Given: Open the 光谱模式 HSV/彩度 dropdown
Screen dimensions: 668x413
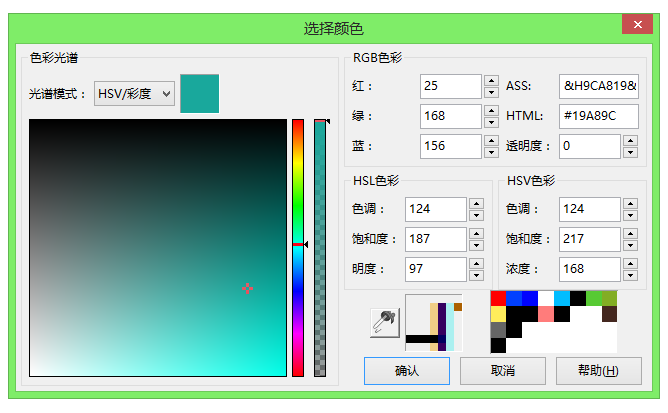Looking at the screenshot, I should coord(134,93).
